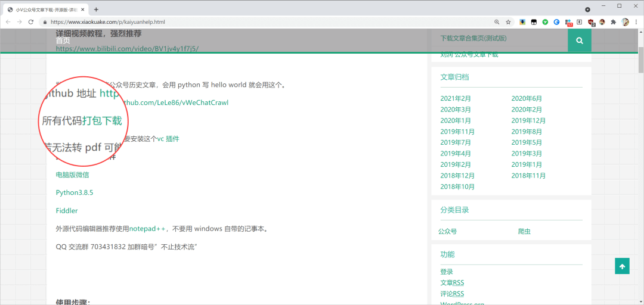Click the cartoon face extension icon
Screen dimensions: 644x305
tap(602, 22)
